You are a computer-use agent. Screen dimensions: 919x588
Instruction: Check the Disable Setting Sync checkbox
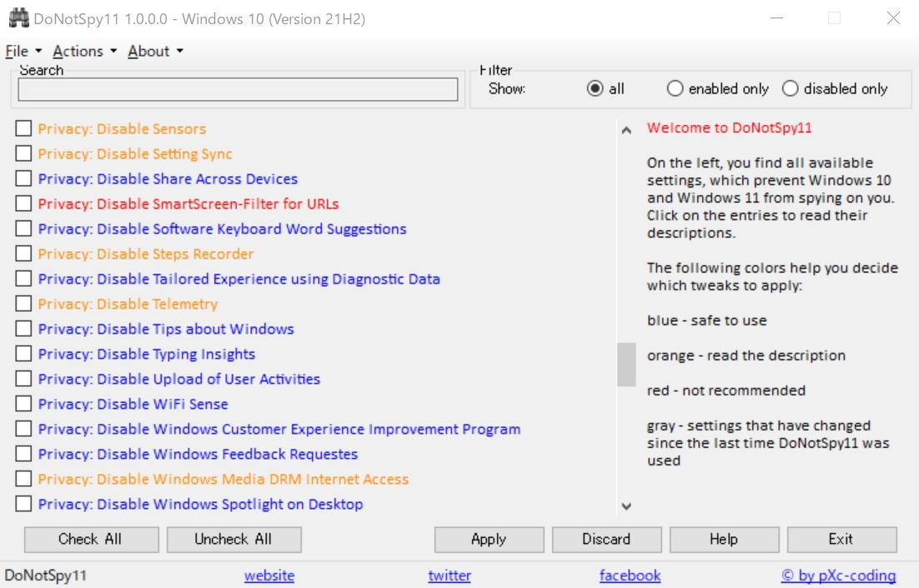(23, 153)
